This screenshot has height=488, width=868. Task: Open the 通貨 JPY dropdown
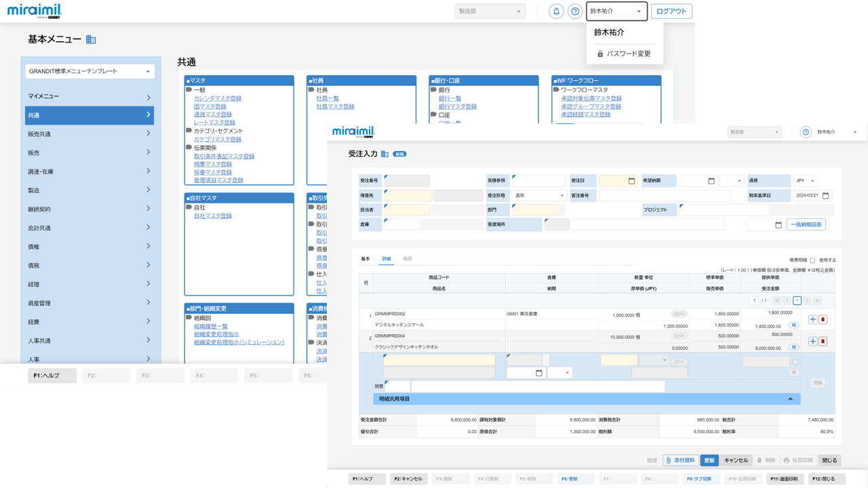coord(806,181)
